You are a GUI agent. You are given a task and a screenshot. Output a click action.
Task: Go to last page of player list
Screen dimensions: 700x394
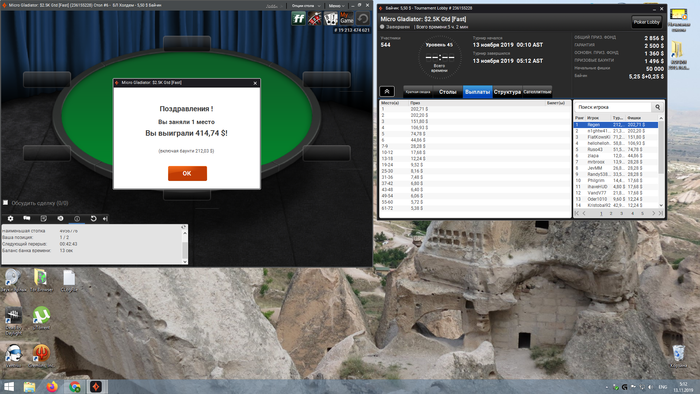(x=660, y=213)
